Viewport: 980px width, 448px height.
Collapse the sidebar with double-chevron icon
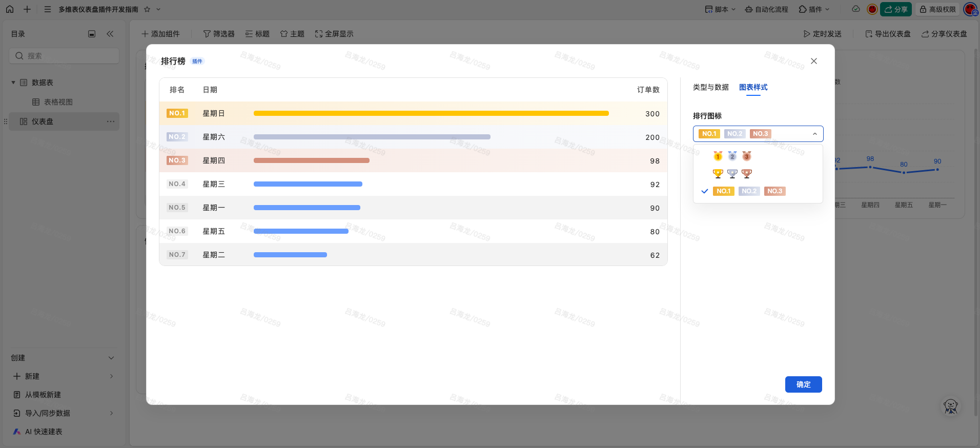click(110, 34)
